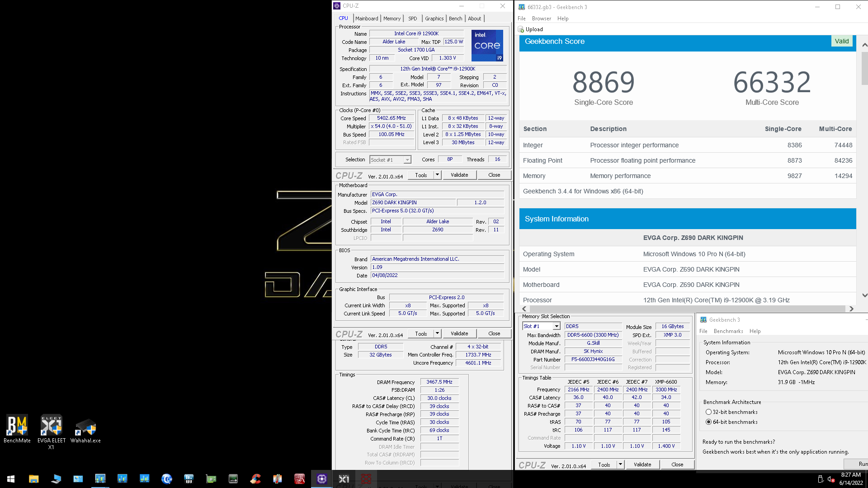Screen dimensions: 868x488
Task: Switch to the Memory tab in CPU-Z
Action: (x=392, y=19)
